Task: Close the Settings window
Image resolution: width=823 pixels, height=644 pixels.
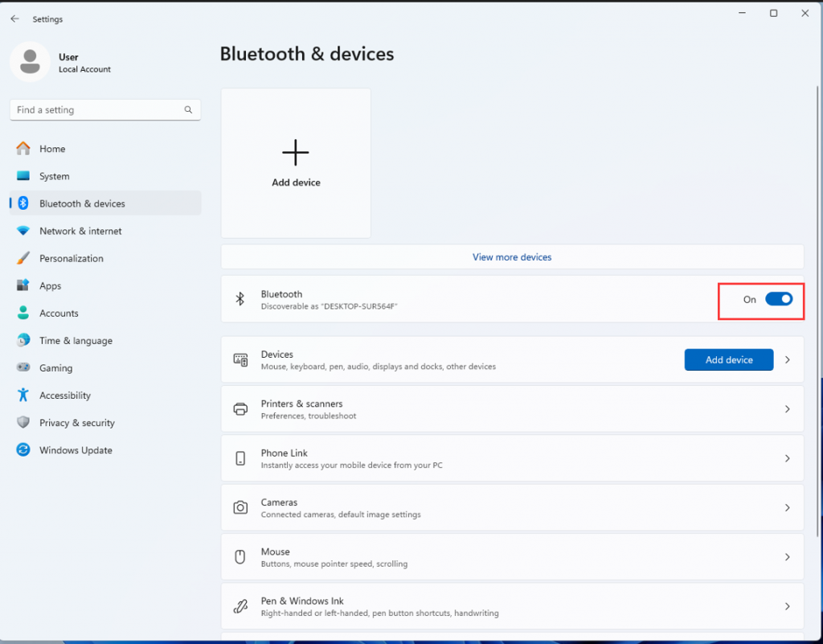Action: click(805, 13)
